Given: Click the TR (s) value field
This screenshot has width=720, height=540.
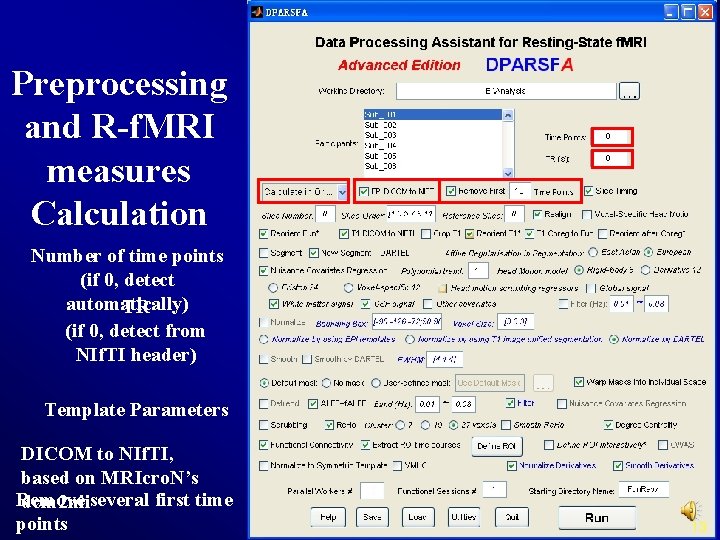Looking at the screenshot, I should point(612,158).
